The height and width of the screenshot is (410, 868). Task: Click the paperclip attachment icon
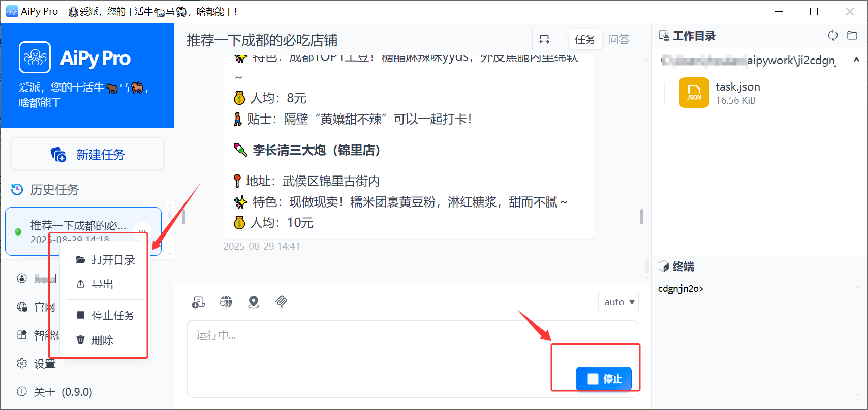coord(281,302)
